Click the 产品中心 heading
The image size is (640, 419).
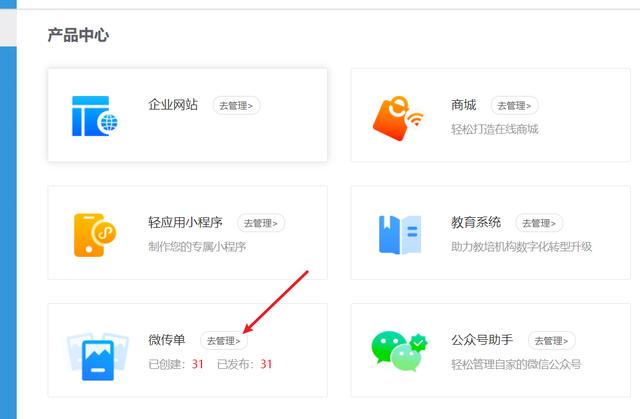coord(78,35)
